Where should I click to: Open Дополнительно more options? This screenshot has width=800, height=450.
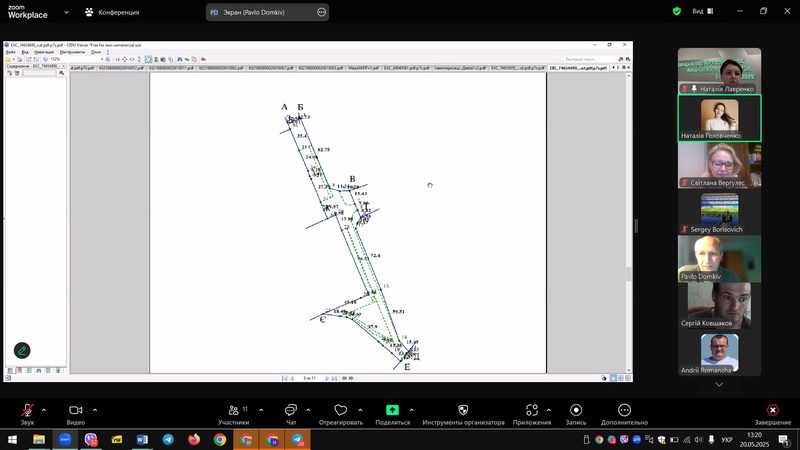point(624,414)
